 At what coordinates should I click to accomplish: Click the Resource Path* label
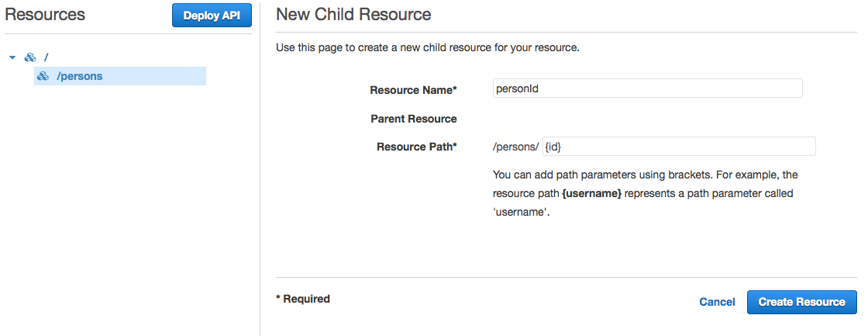tap(416, 147)
